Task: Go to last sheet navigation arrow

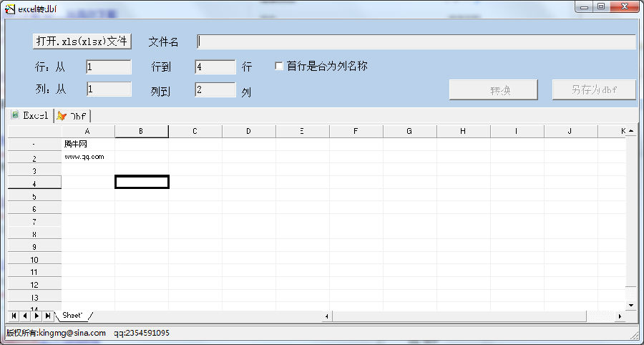Action: coord(48,316)
